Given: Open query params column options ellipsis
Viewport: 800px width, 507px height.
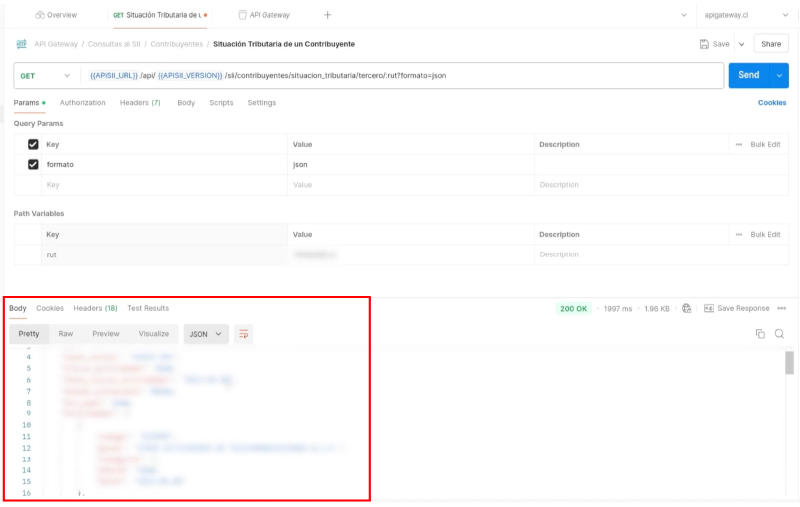Looking at the screenshot, I should (x=739, y=145).
